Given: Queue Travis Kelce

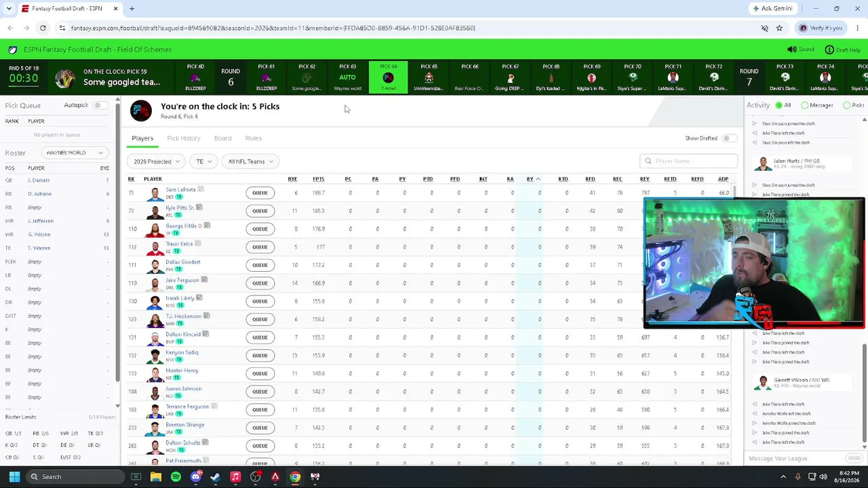Looking at the screenshot, I should pyautogui.click(x=260, y=247).
